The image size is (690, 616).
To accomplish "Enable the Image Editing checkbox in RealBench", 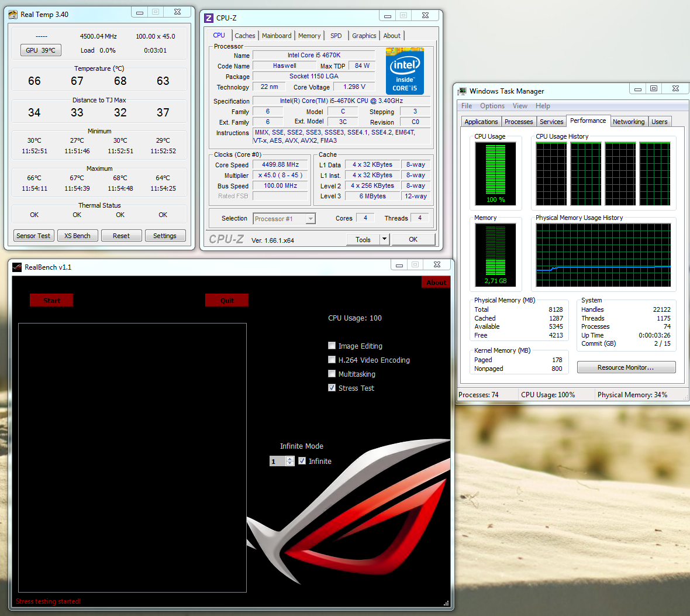I will click(332, 346).
